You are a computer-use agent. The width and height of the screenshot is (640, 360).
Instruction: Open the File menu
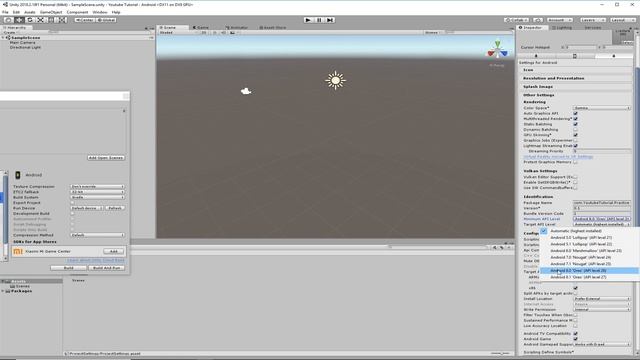tap(5, 12)
